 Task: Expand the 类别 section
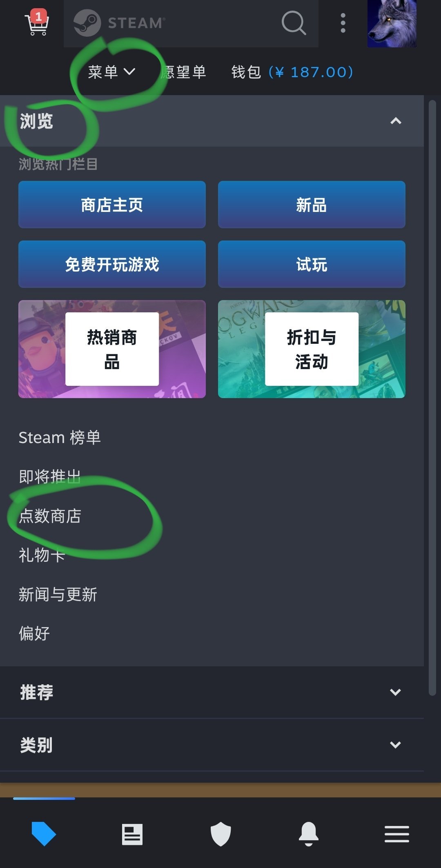click(x=212, y=745)
